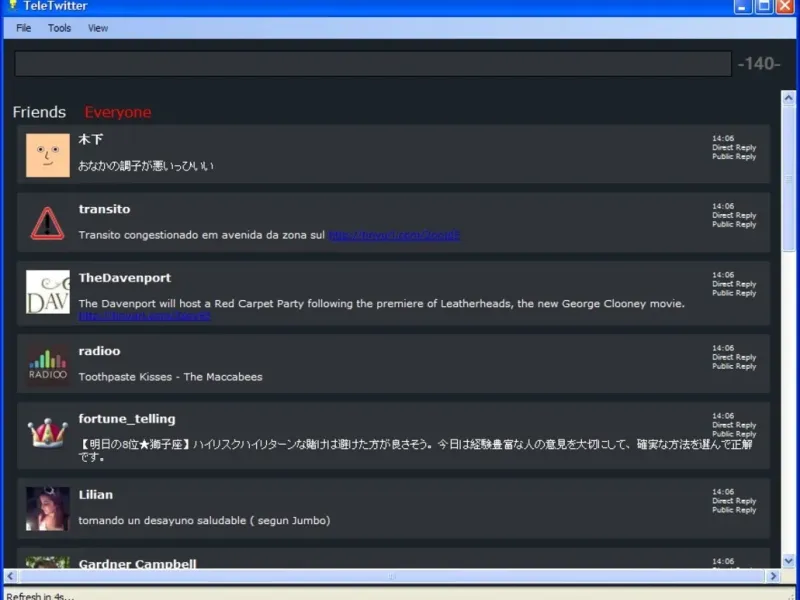This screenshot has width=800, height=600.
Task: Click the text Toothpaste Kisses - The Maccabees
Action: (x=170, y=377)
